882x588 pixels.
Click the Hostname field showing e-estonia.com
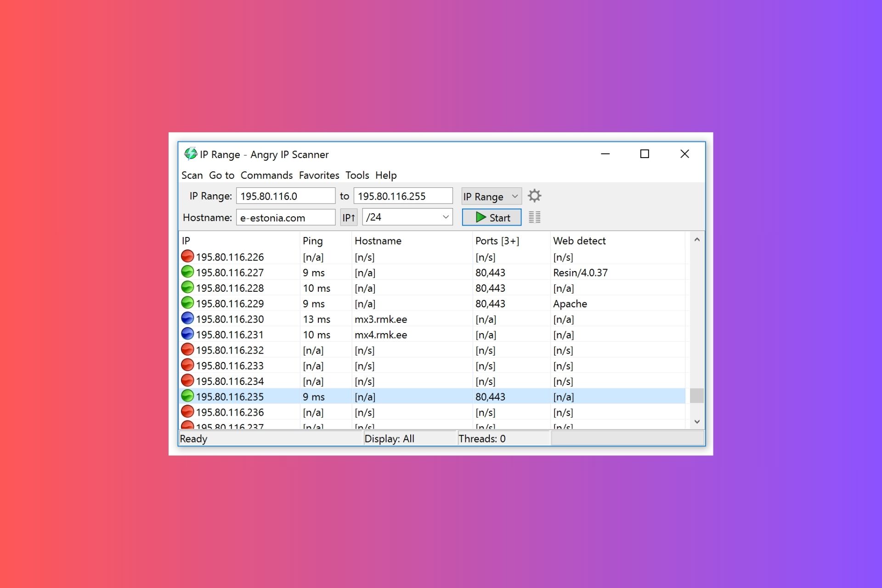point(285,217)
